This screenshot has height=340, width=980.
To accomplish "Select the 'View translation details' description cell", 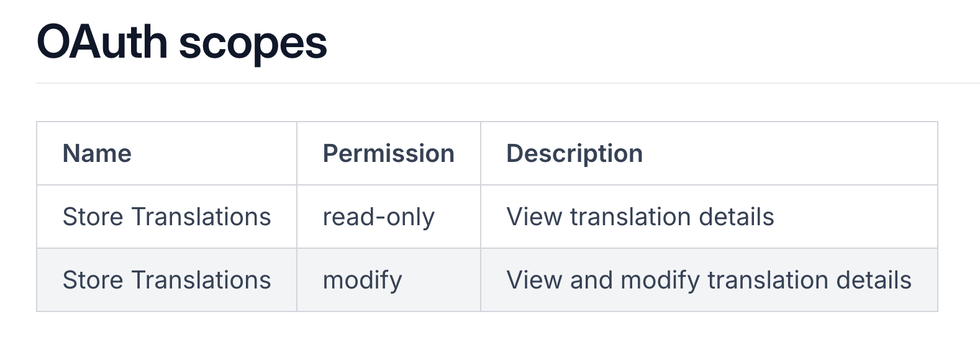I will (x=640, y=217).
